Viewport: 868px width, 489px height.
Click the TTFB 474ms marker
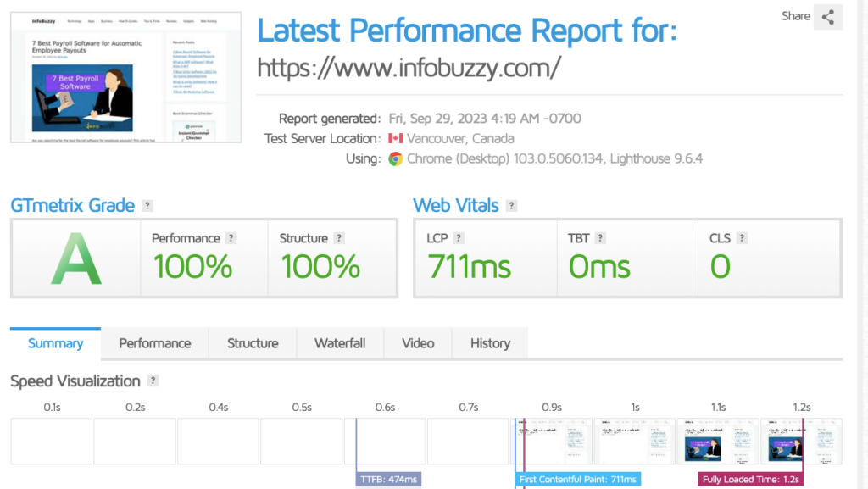tap(388, 480)
